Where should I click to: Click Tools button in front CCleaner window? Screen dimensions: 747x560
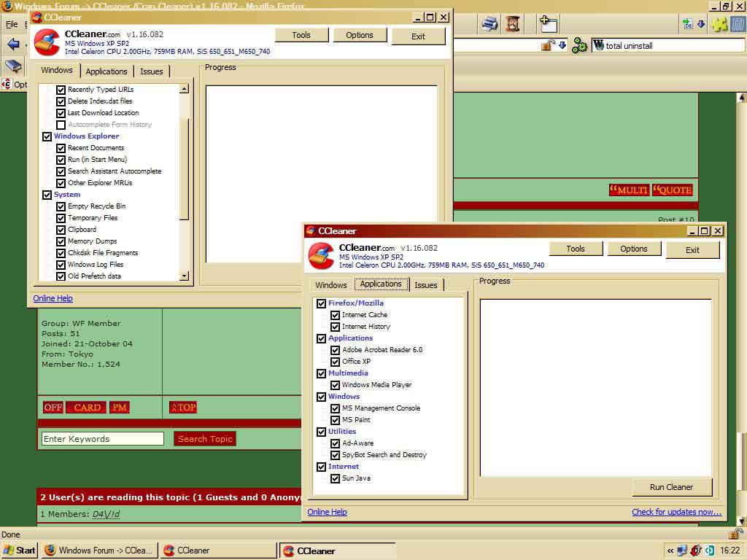click(x=576, y=249)
